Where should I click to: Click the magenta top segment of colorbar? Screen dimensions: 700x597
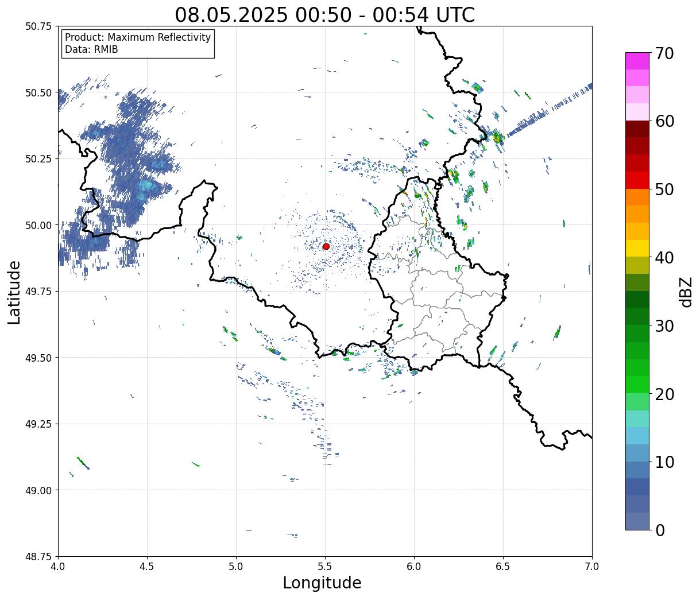click(637, 61)
